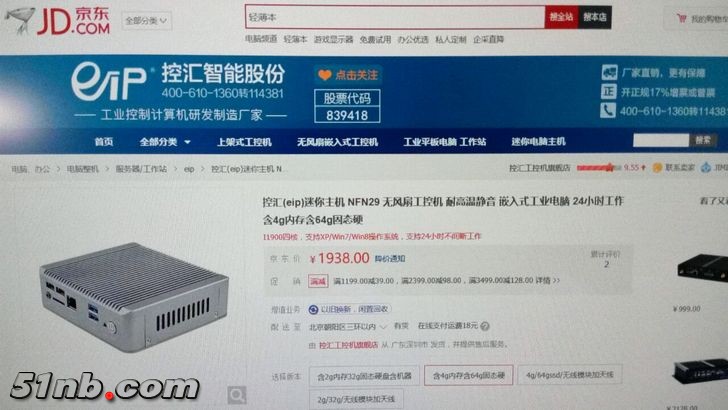Click the red 搜全站 search button
The height and width of the screenshot is (410, 728).
click(x=561, y=17)
